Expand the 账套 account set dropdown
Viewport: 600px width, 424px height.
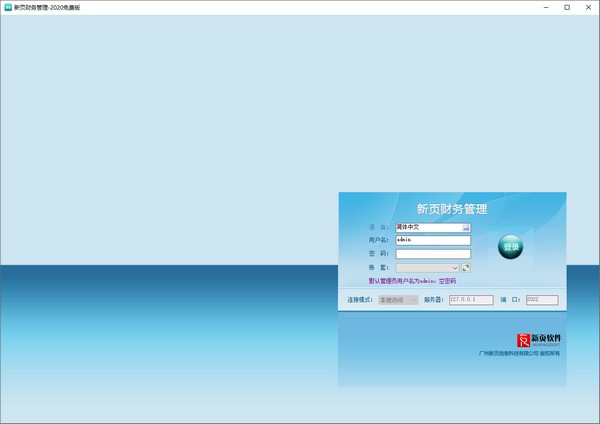[427, 268]
